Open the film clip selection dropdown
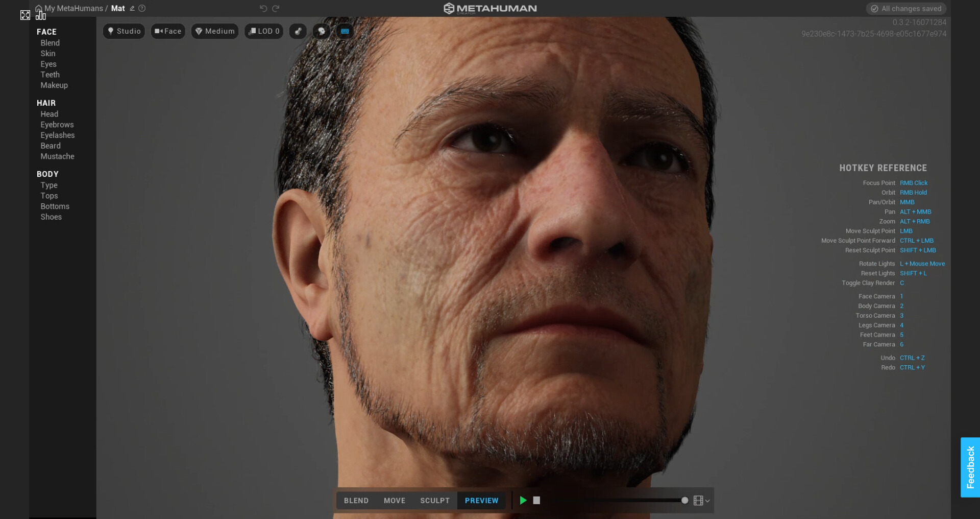Image resolution: width=980 pixels, height=519 pixels. [x=701, y=501]
